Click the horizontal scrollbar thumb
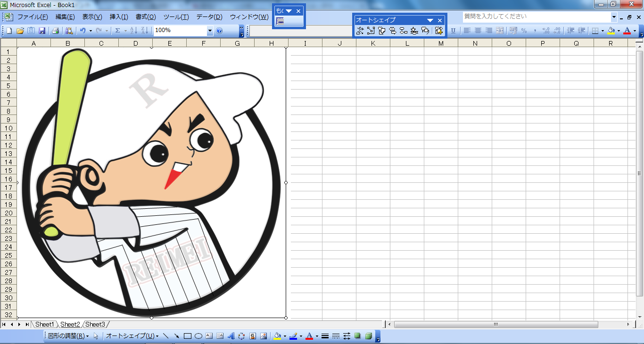Screen dimensions: 644x344 (x=496, y=324)
